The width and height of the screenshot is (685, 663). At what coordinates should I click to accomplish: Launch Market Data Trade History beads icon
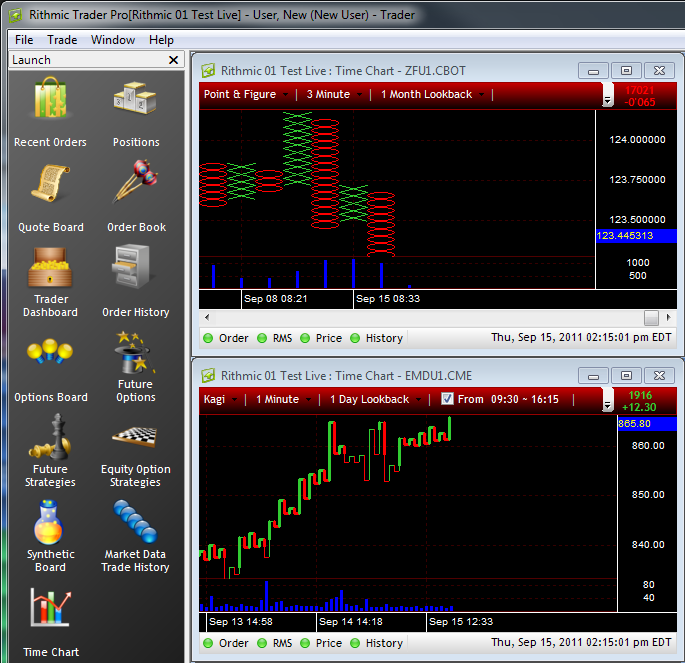[135, 521]
